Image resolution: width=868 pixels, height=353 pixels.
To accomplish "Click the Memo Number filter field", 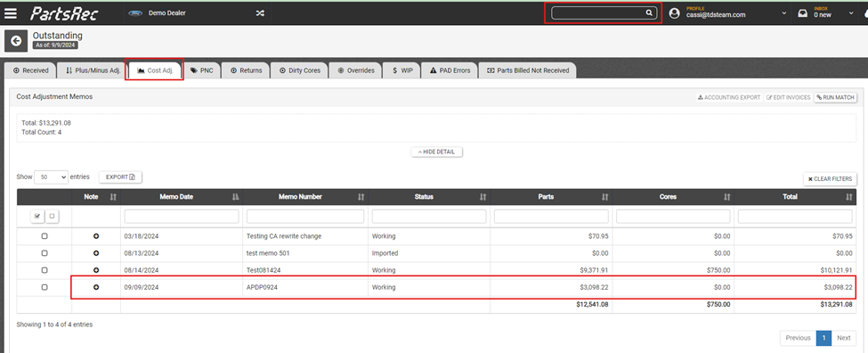I will [305, 216].
